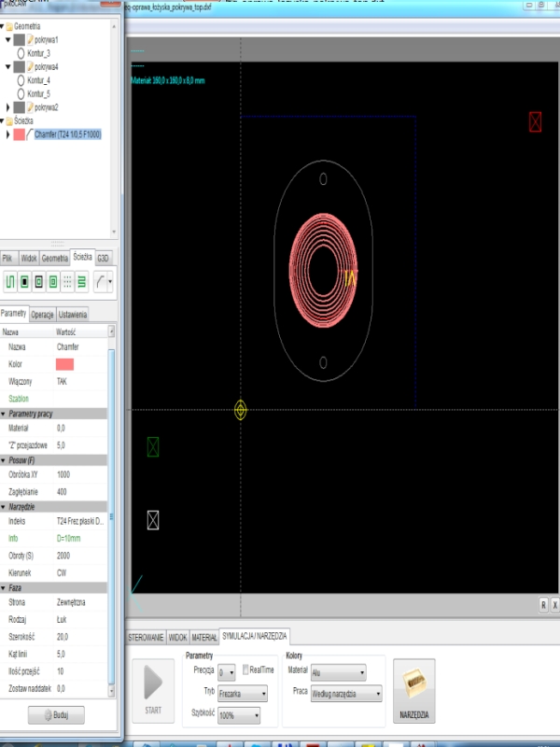Collapse the pokrywa4 tree node
Image resolution: width=560 pixels, height=747 pixels.
coord(7,66)
